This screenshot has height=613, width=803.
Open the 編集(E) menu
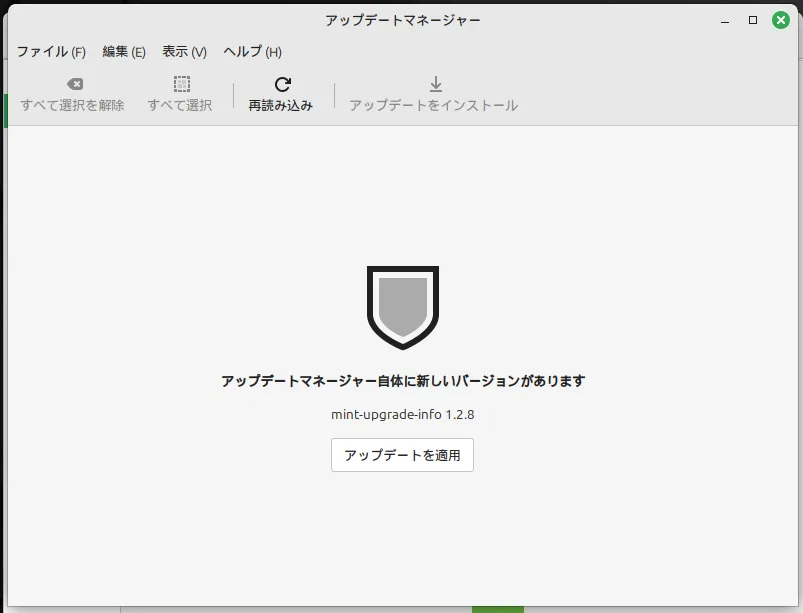(124, 52)
